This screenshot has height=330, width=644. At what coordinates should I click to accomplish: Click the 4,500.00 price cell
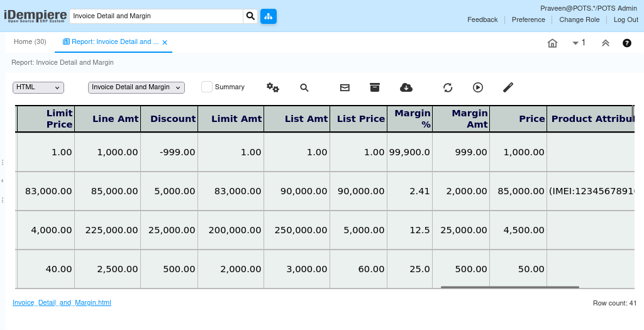[518, 230]
